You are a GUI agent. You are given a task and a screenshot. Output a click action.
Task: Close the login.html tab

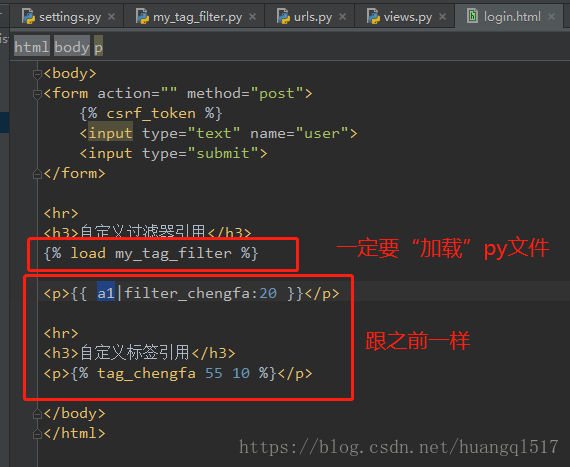[551, 17]
